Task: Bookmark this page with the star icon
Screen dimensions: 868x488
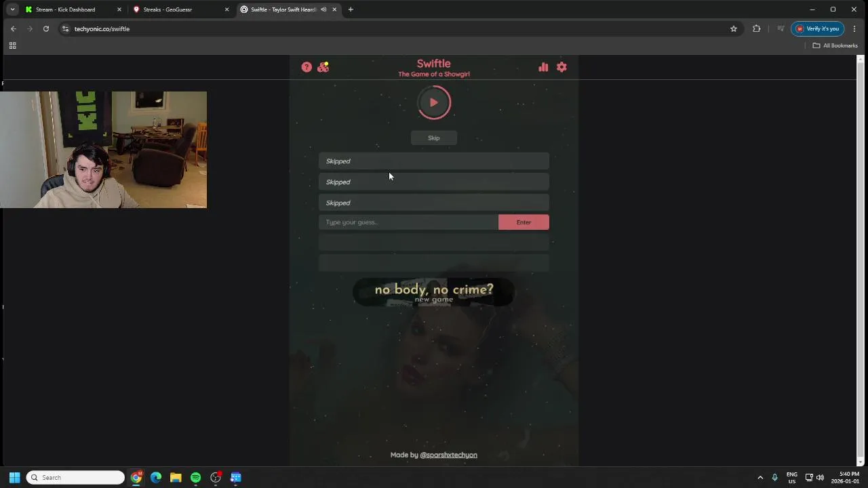Action: [x=734, y=28]
